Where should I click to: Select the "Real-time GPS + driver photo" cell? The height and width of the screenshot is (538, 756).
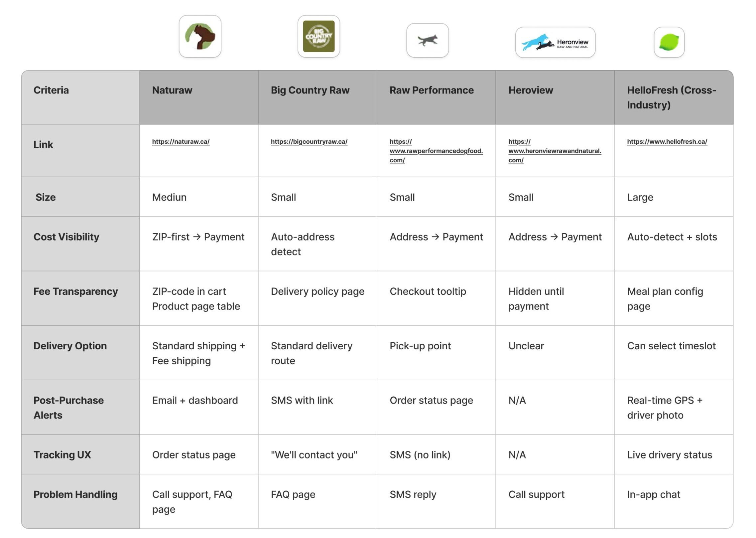pos(665,408)
